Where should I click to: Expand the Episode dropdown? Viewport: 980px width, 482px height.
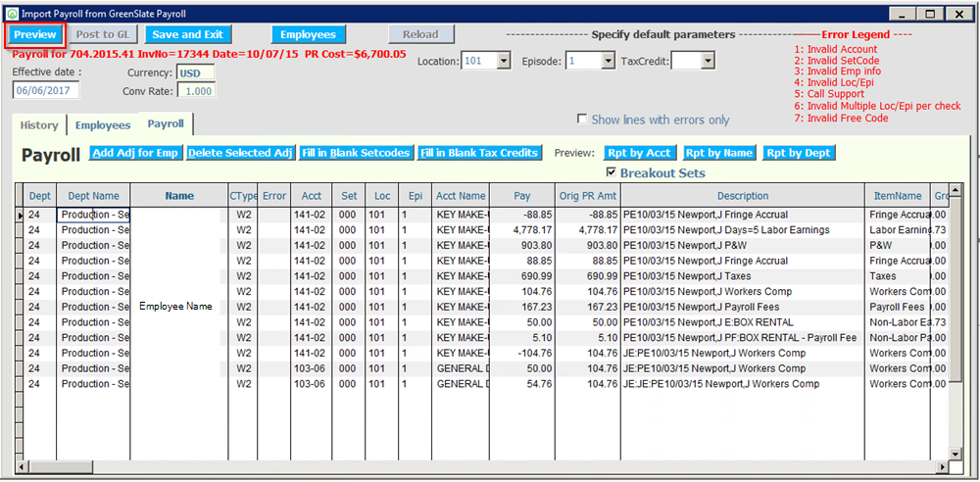pos(609,62)
